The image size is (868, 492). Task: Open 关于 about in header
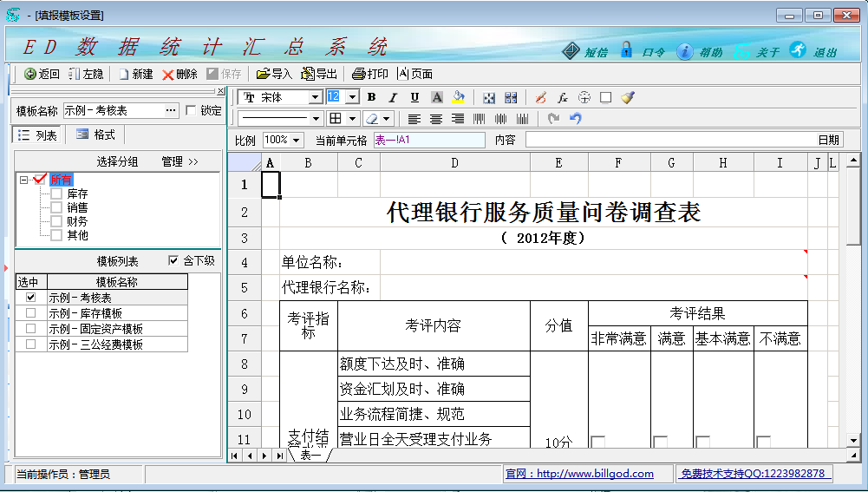757,51
